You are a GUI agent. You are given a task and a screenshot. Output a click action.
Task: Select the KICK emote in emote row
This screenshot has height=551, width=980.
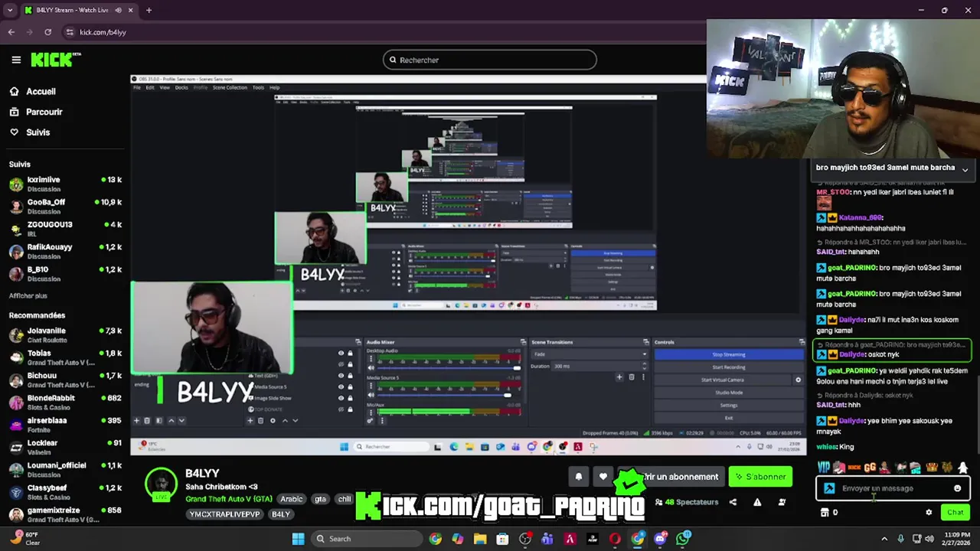coord(854,467)
